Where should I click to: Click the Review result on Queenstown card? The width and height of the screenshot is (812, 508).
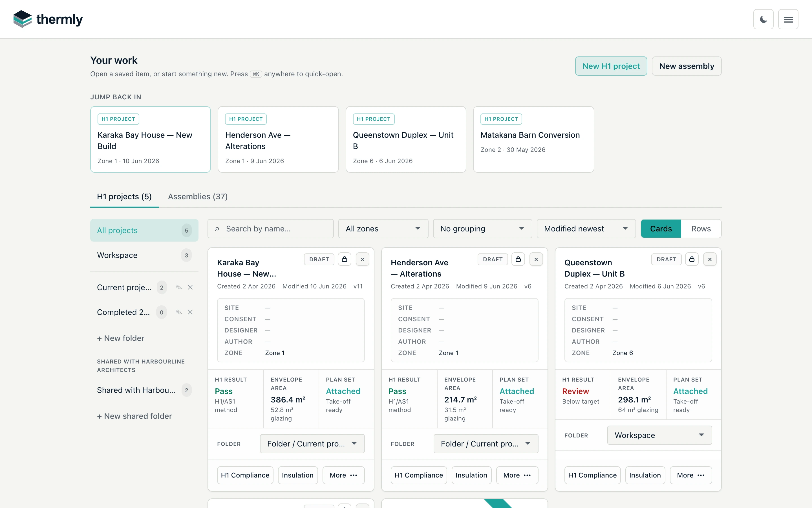(575, 391)
